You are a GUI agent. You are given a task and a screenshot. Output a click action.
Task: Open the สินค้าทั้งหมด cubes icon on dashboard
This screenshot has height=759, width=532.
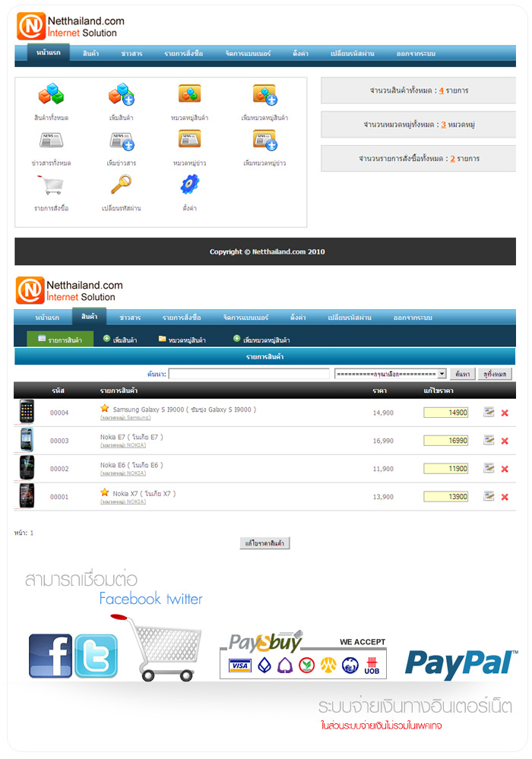tap(52, 94)
